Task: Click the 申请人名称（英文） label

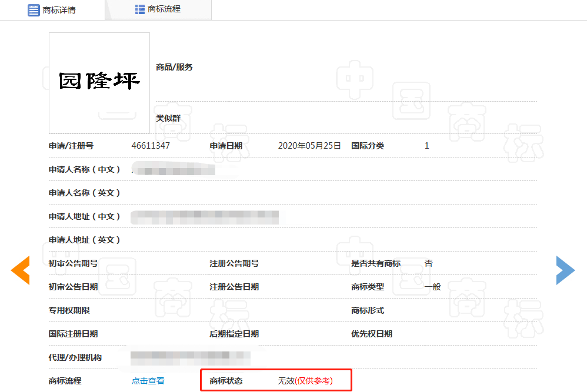Action: point(84,193)
